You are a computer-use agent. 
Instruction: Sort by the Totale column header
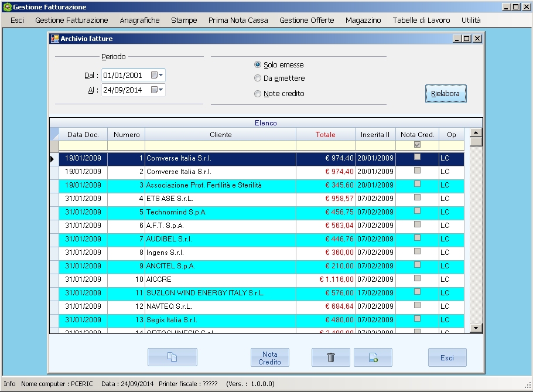tap(325, 135)
